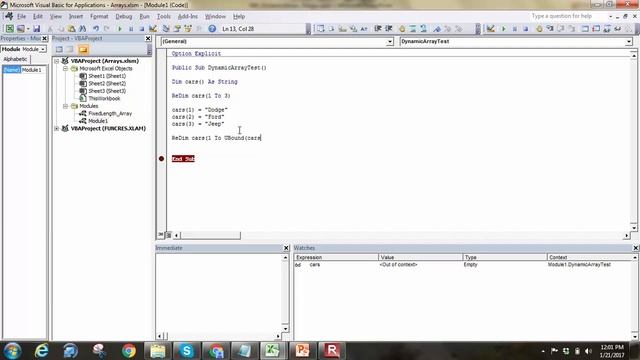Collapse the Modules folder
This screenshot has width=640, height=360.
pyautogui.click(x=65, y=106)
